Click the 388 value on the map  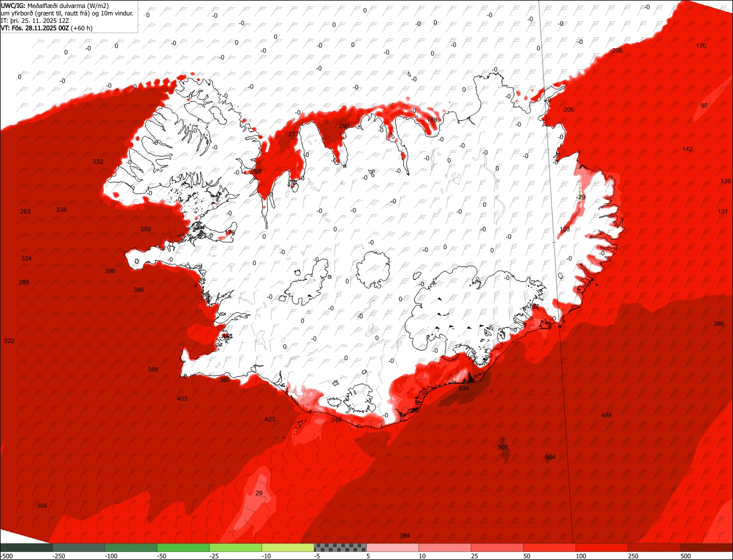153,369
